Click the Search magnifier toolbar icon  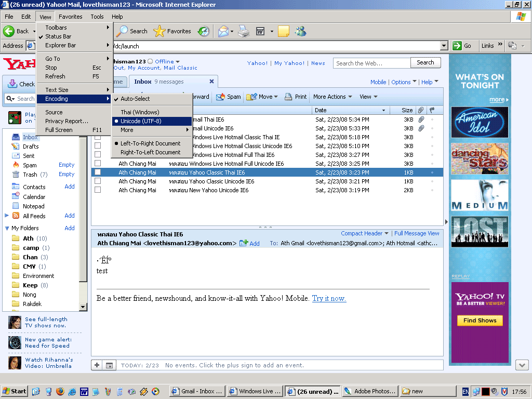click(x=122, y=31)
